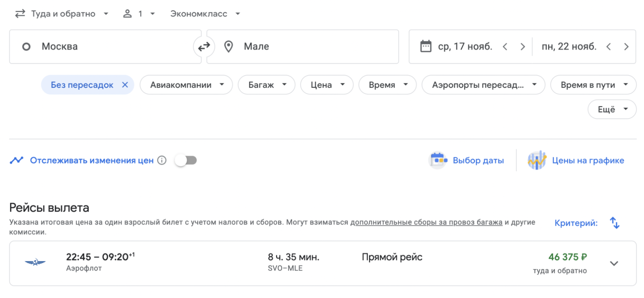Open Цены на графике price graph
The height and width of the screenshot is (298, 644).
[x=588, y=160]
